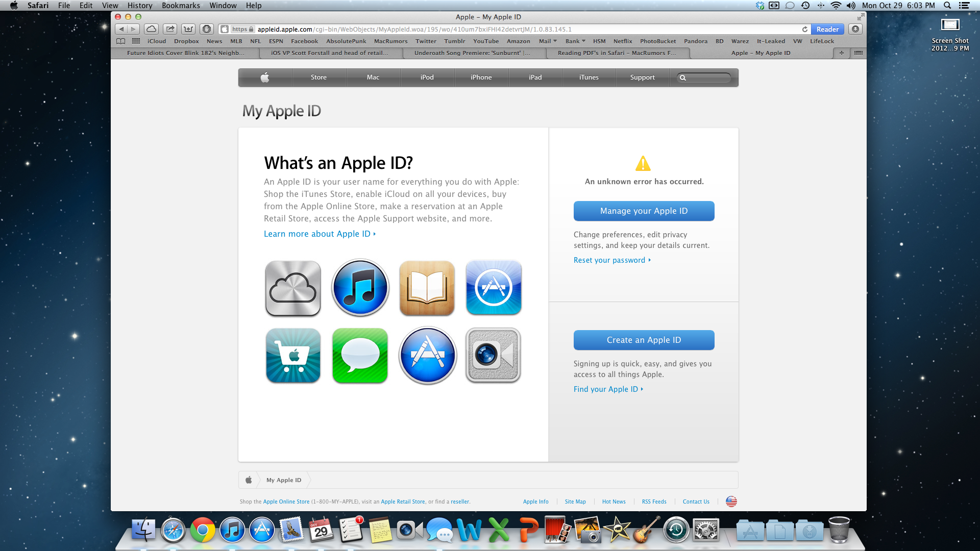Expand the Bank bookmarks dropdown
The width and height of the screenshot is (980, 551).
point(575,41)
